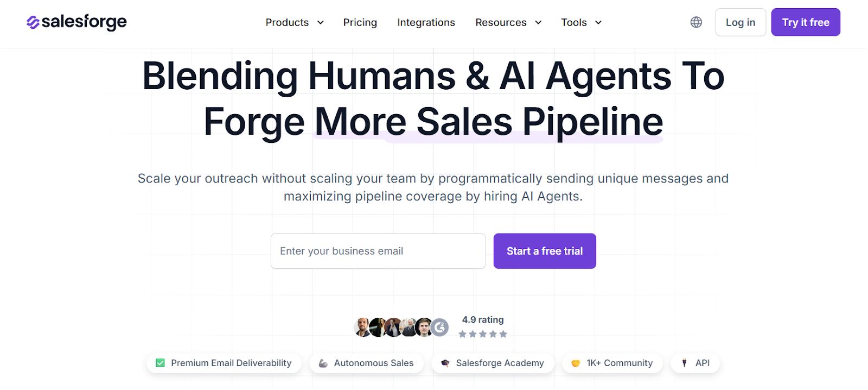Click the graduation cap icon on Salesforge Academy
The image size is (868, 390).
[x=445, y=363]
